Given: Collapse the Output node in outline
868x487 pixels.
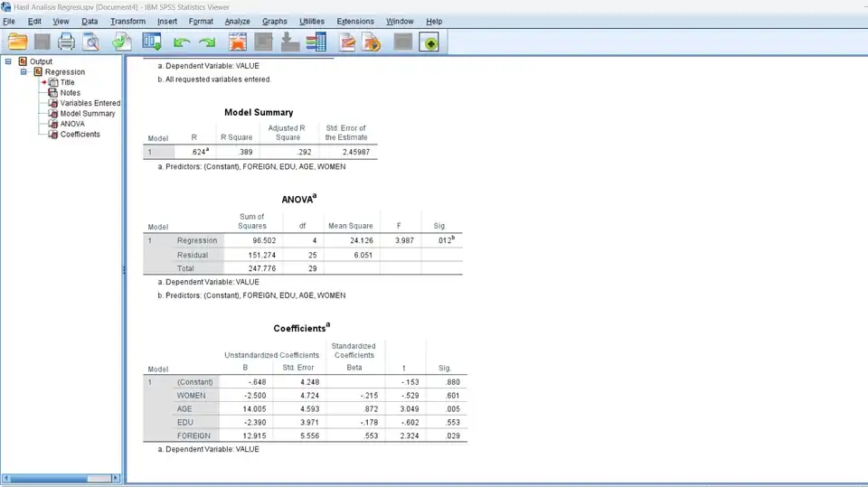Looking at the screenshot, I should (x=8, y=61).
